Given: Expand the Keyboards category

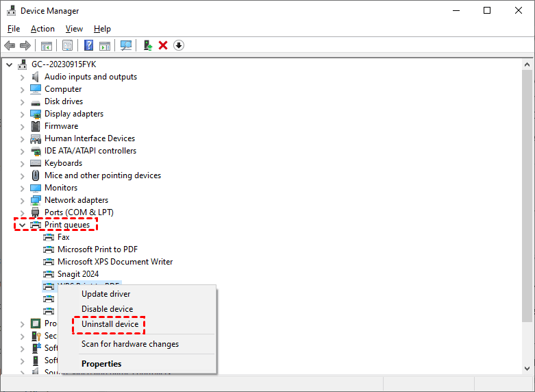Looking at the screenshot, I should click(22, 163).
